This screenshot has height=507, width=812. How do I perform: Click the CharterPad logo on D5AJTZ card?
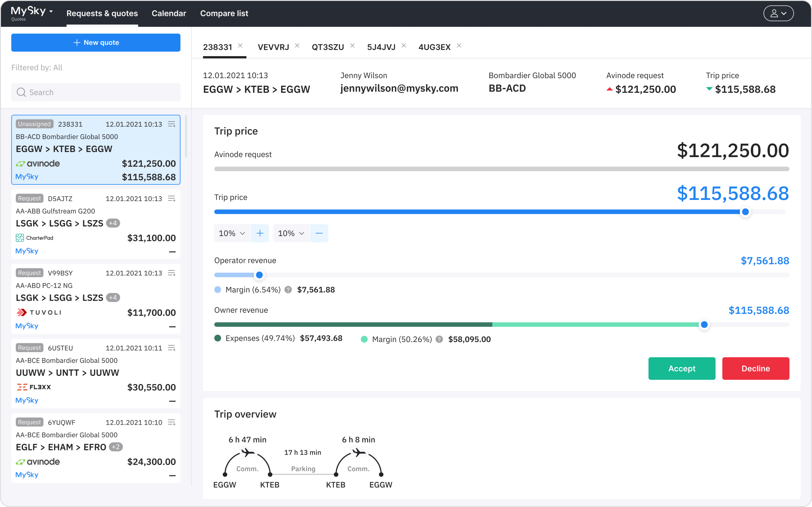coord(34,238)
